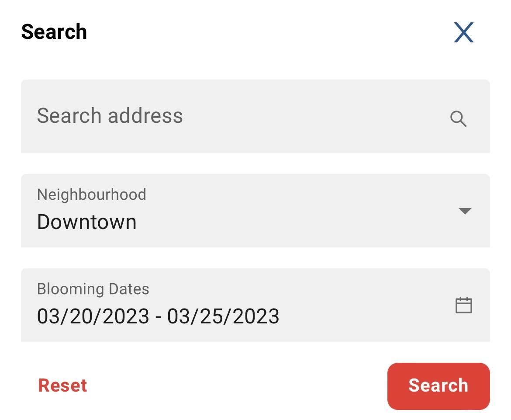Click the magnifying glass icon in the address field
Image resolution: width=511 pixels, height=420 pixels.
pos(458,119)
